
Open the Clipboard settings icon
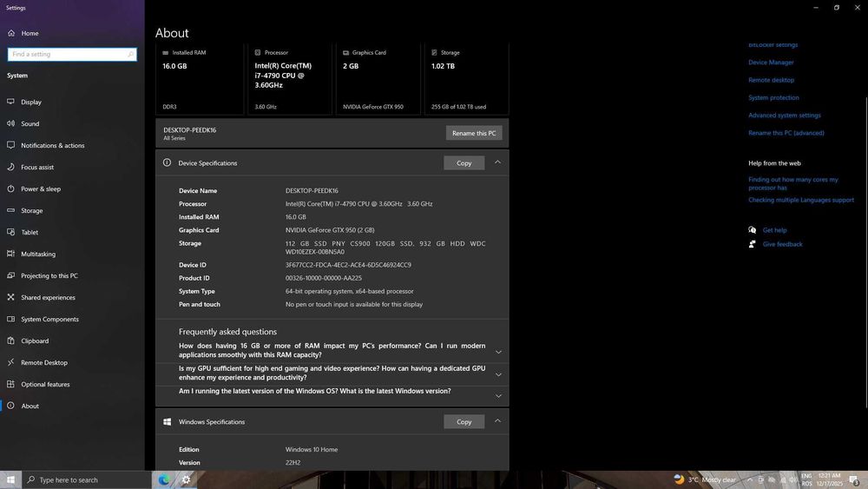coord(10,340)
